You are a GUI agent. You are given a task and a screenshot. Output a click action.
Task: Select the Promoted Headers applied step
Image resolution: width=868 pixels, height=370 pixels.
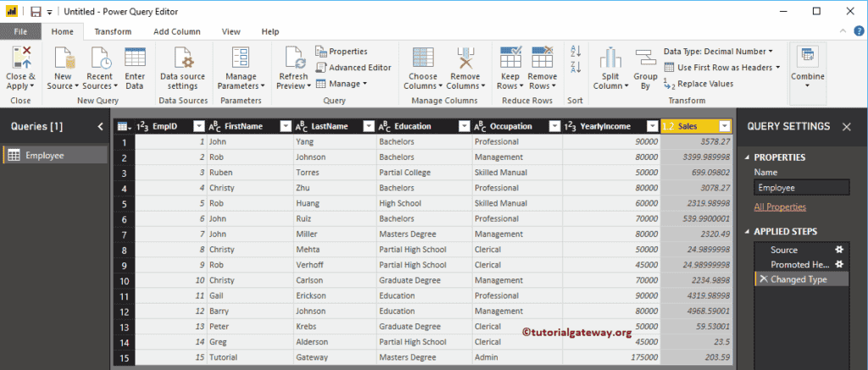coord(801,264)
